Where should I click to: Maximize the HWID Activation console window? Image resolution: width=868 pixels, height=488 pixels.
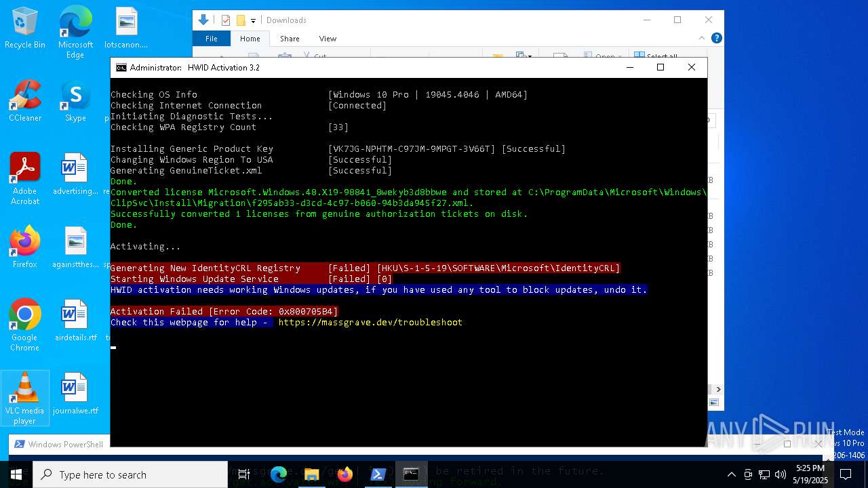tap(660, 67)
